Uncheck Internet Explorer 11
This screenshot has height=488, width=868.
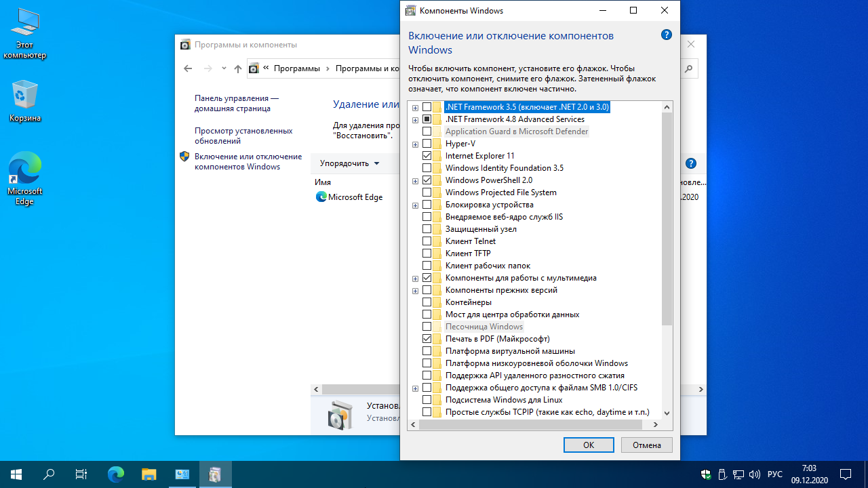pos(427,156)
